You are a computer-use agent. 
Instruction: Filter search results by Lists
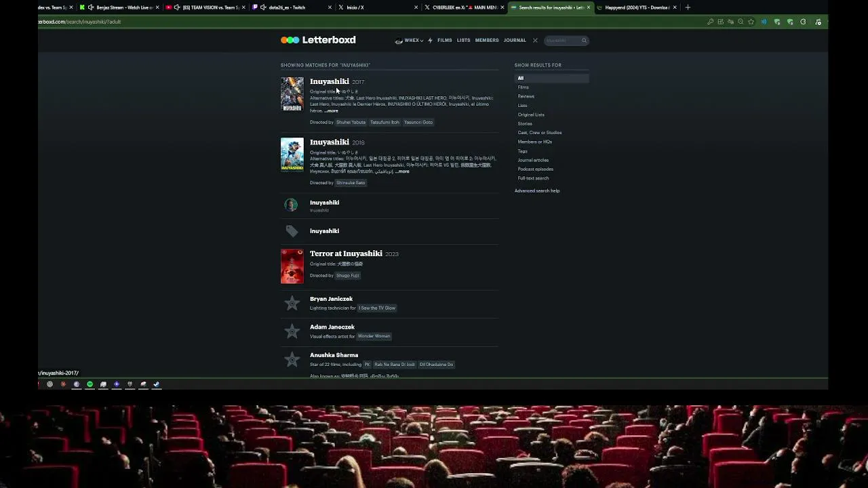(522, 105)
